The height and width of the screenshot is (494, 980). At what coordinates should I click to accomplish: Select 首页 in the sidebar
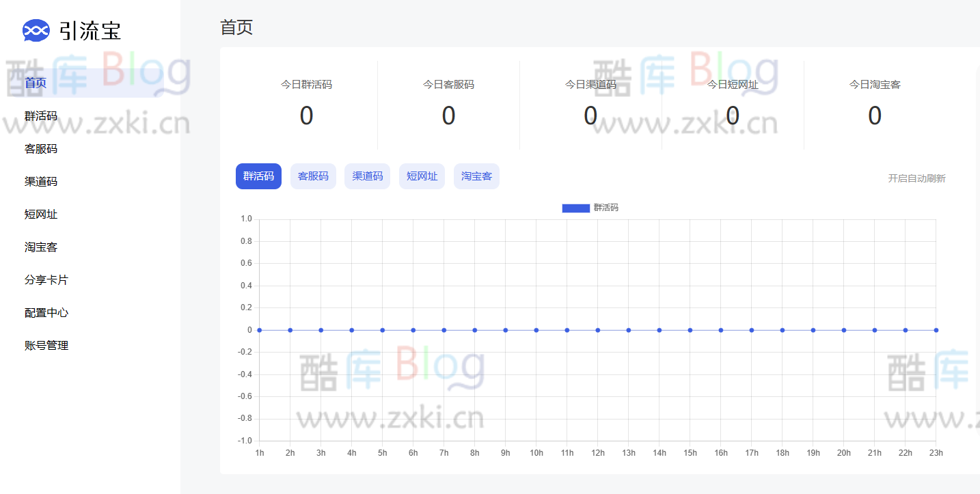pyautogui.click(x=35, y=82)
